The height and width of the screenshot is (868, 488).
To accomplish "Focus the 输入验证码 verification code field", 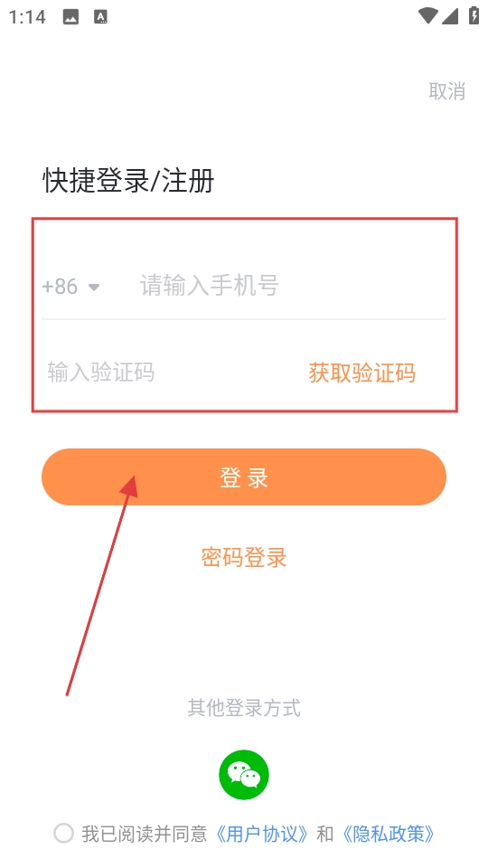I will click(x=166, y=372).
